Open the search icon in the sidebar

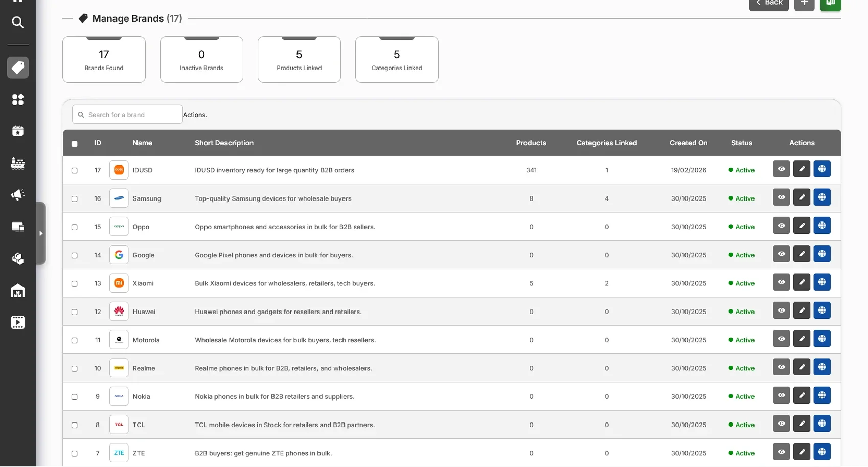coord(18,22)
